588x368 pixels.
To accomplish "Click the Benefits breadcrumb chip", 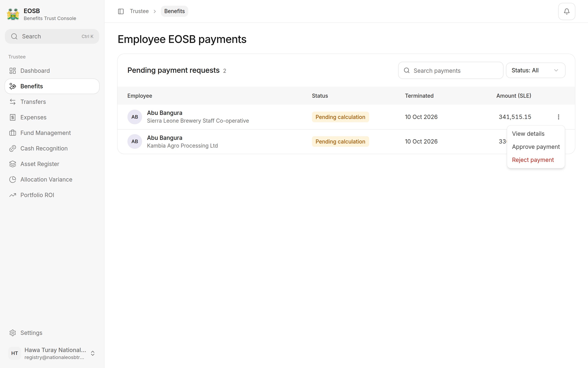I will [174, 11].
